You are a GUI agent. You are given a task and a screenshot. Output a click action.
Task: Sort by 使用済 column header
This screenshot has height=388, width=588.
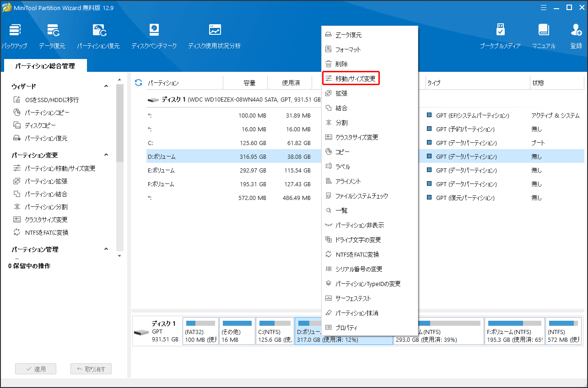pyautogui.click(x=290, y=83)
